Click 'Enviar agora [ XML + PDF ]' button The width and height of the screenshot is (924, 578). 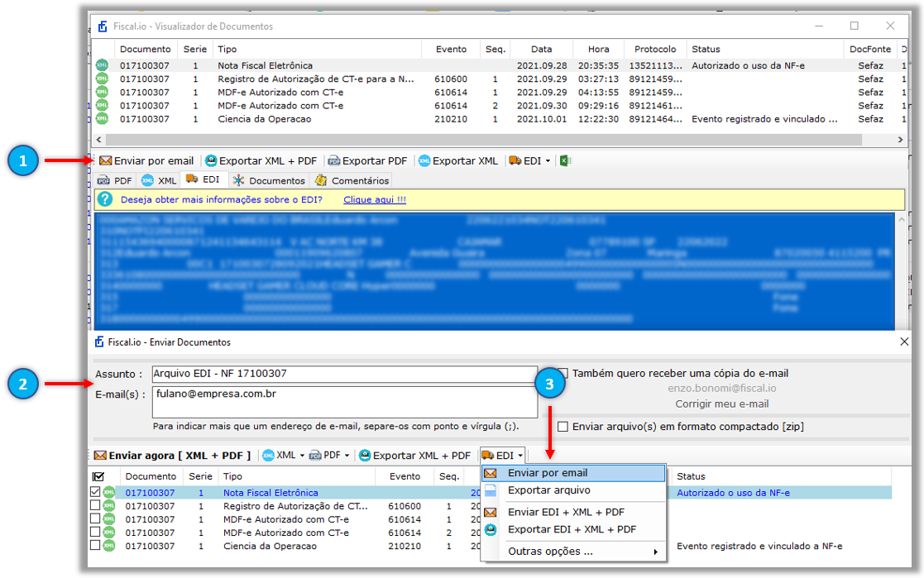click(x=172, y=456)
